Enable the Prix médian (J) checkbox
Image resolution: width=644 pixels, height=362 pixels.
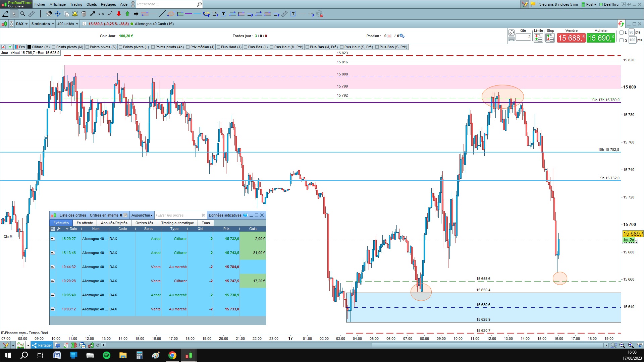188,47
